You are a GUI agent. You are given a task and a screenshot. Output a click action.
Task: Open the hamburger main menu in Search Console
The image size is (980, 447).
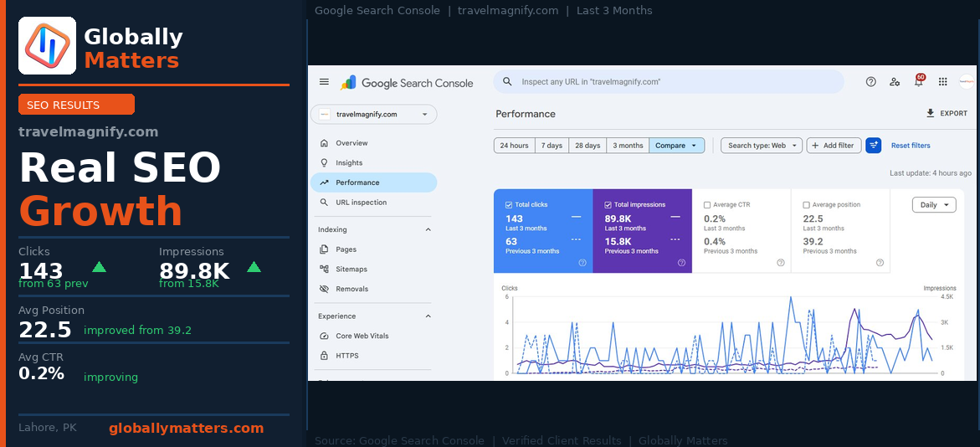click(x=324, y=82)
